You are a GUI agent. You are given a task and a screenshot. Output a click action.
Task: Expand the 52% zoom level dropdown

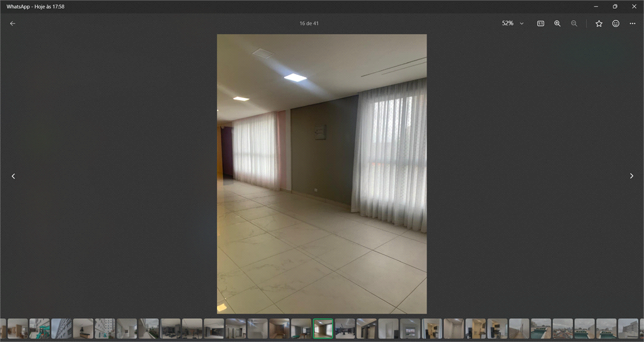click(x=521, y=23)
